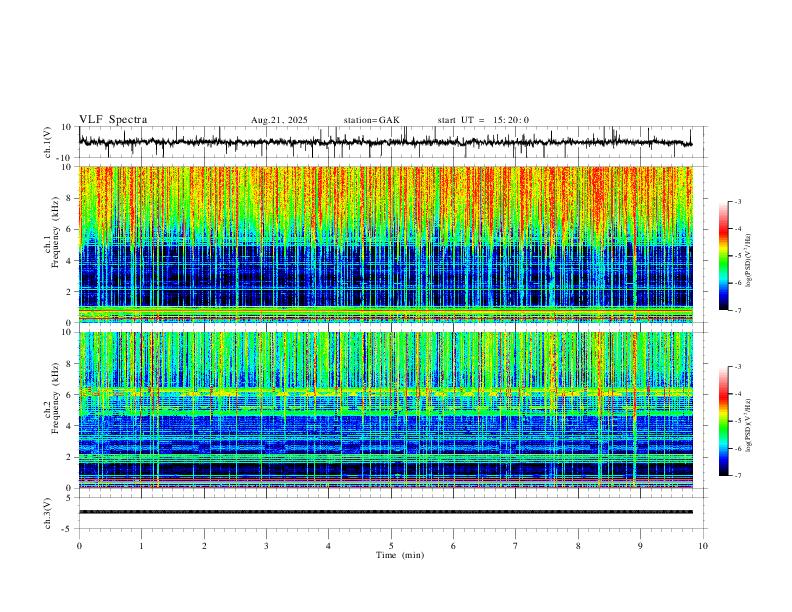The width and height of the screenshot is (792, 612).
Task: Click time axis tick label '5'
Action: [x=391, y=546]
